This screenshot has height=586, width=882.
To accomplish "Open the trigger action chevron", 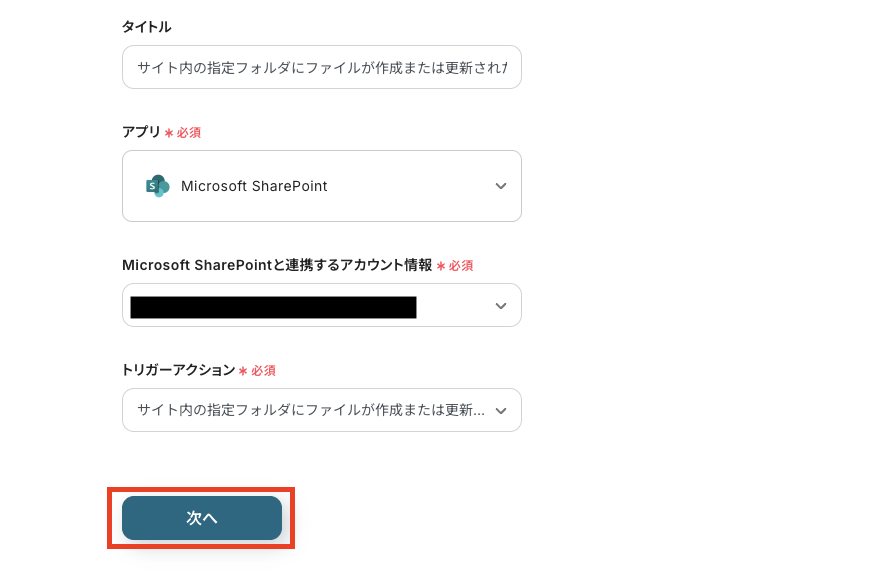I will point(500,410).
